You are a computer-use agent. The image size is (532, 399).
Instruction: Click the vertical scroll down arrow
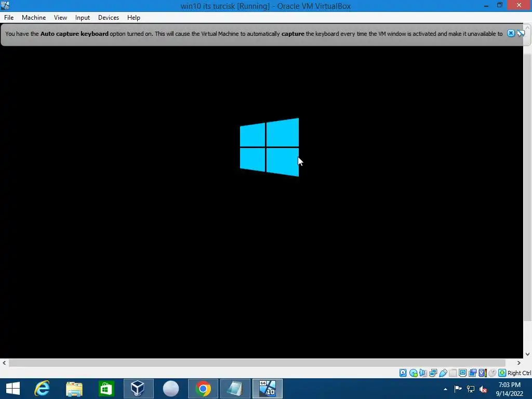(x=528, y=354)
